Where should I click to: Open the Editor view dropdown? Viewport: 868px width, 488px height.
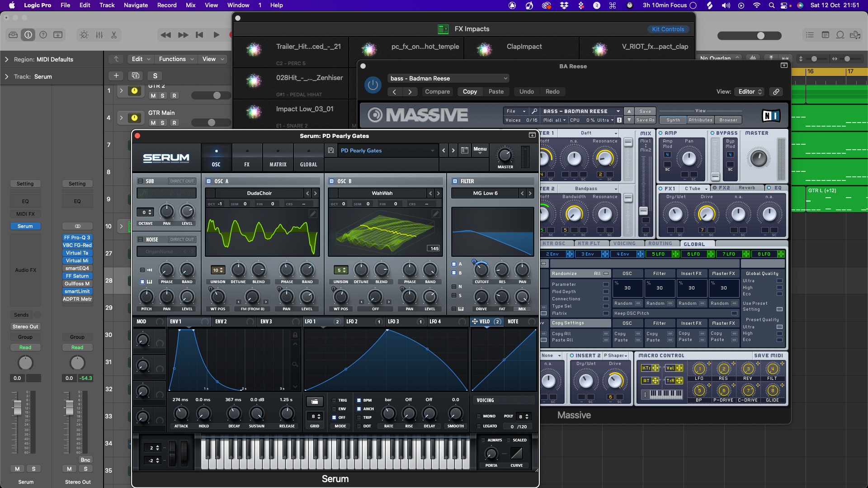(750, 92)
